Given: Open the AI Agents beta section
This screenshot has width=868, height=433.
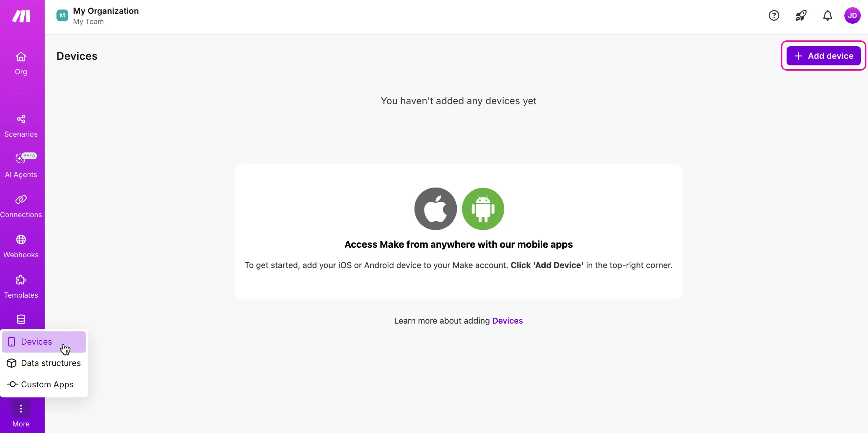Looking at the screenshot, I should coord(21,166).
